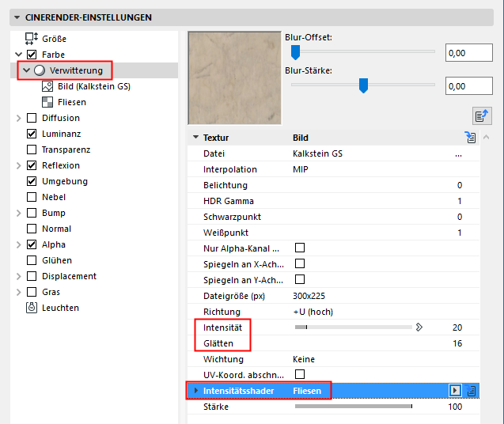Viewport: 504px width, 424px height.
Task: Enable the Gras checkbox
Action: (x=32, y=292)
